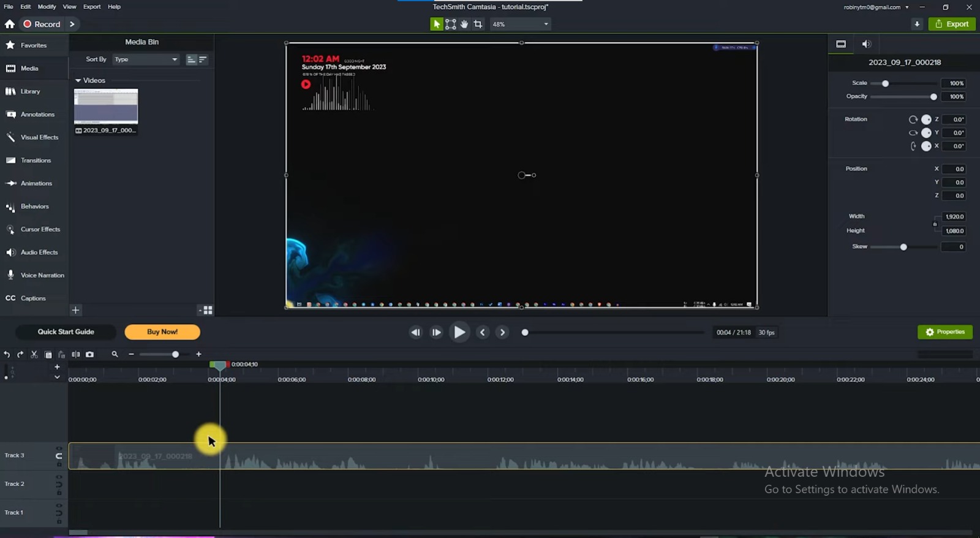Image resolution: width=980 pixels, height=538 pixels.
Task: Open the Cursor Effects panel
Action: (x=34, y=229)
